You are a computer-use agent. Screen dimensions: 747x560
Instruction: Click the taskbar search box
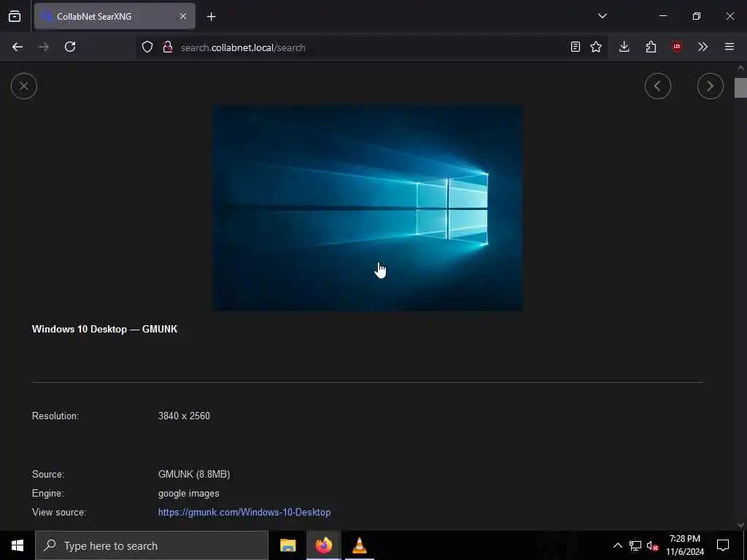tap(152, 545)
